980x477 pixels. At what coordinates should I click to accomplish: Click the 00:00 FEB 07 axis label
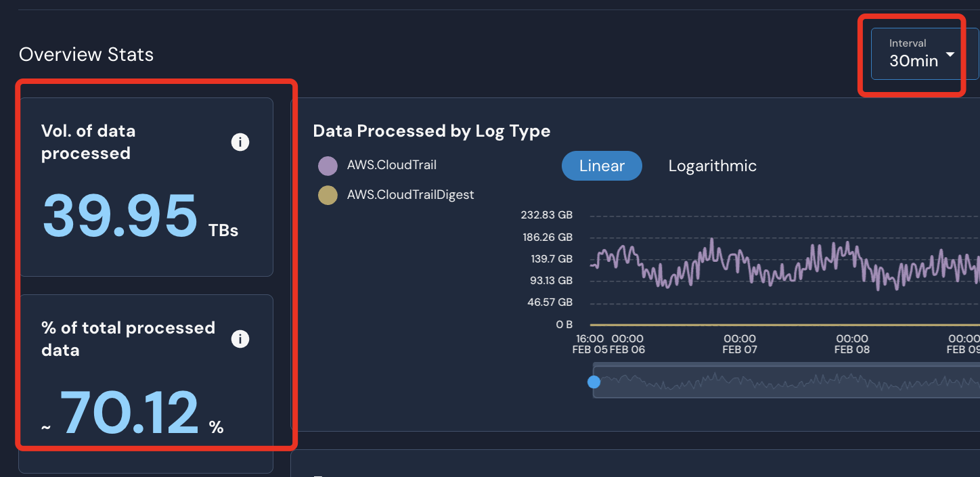point(739,344)
